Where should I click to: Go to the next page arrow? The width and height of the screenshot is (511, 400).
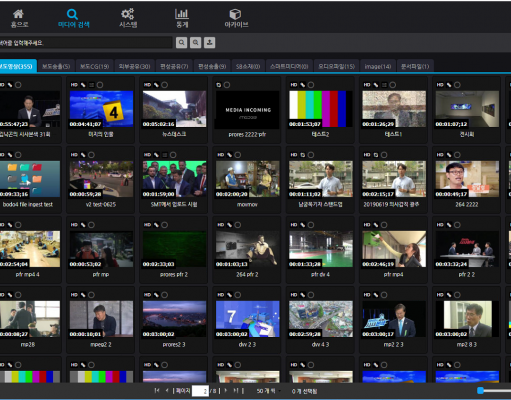tap(226, 390)
